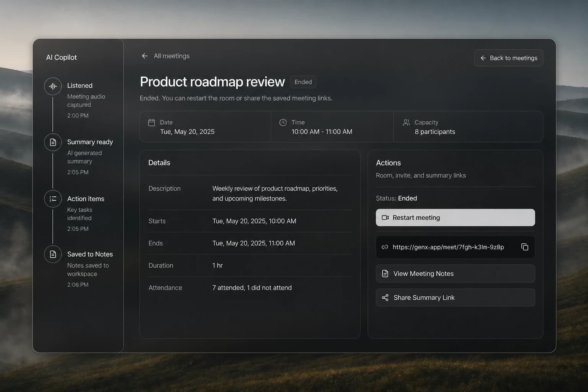
Task: Click Share Summary Link button
Action: pyautogui.click(x=455, y=297)
